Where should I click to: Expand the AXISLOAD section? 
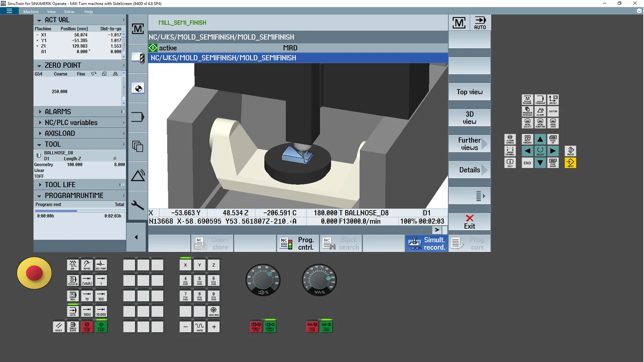[x=40, y=133]
